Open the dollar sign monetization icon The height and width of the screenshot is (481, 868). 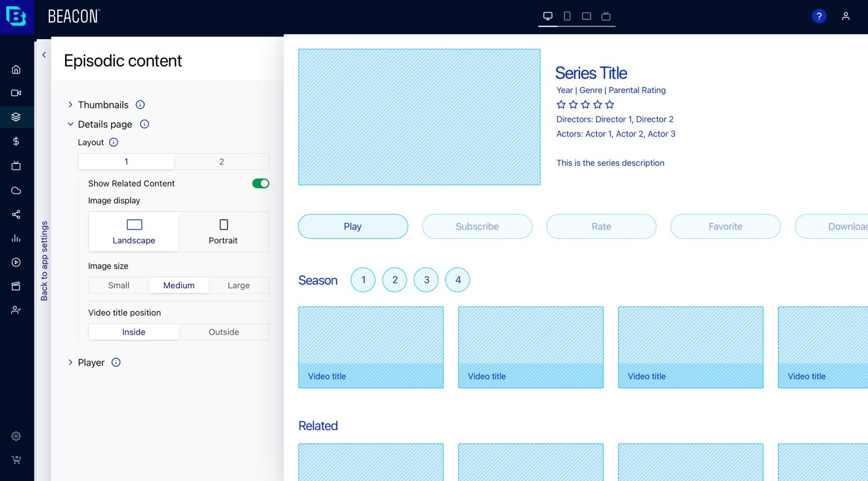pyautogui.click(x=16, y=141)
